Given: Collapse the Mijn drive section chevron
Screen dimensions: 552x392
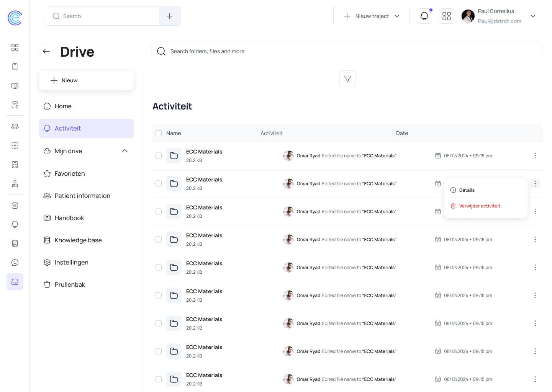Looking at the screenshot, I should click(125, 151).
